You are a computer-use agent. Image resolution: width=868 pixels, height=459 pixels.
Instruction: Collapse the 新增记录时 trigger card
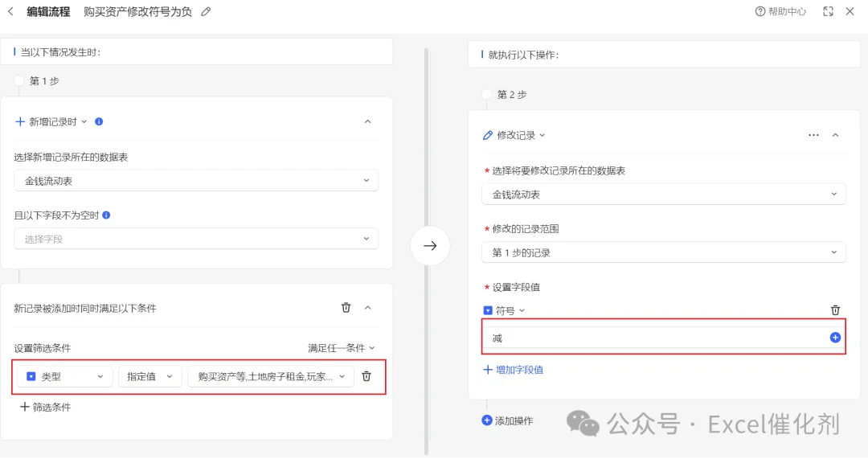click(x=367, y=122)
